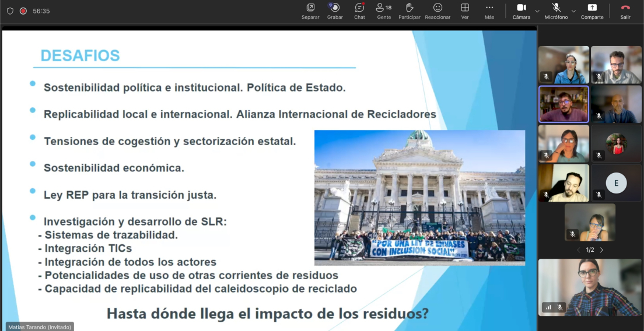Expand the microphone options arrow
Viewport: 644px width, 331px height.
click(x=574, y=11)
